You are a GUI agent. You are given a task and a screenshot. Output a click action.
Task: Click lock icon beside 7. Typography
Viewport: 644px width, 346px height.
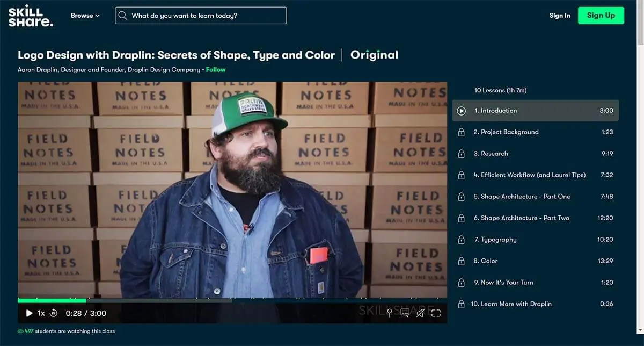(461, 240)
